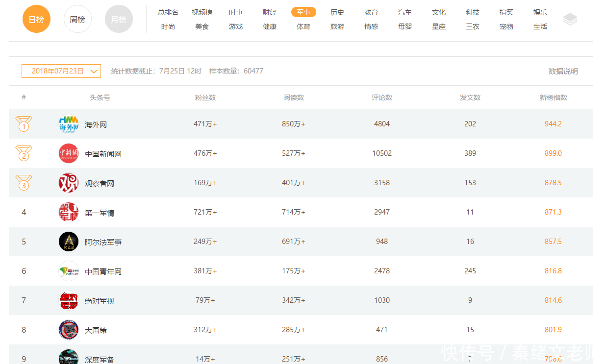Viewport: 605px width, 364px height.
Task: Select the 时事 category
Action: tap(236, 12)
